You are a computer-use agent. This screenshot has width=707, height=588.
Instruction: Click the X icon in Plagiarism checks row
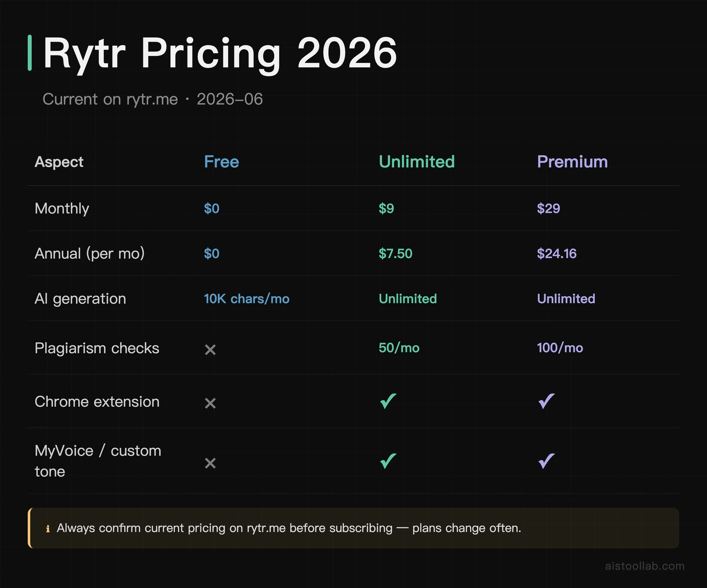pos(210,350)
